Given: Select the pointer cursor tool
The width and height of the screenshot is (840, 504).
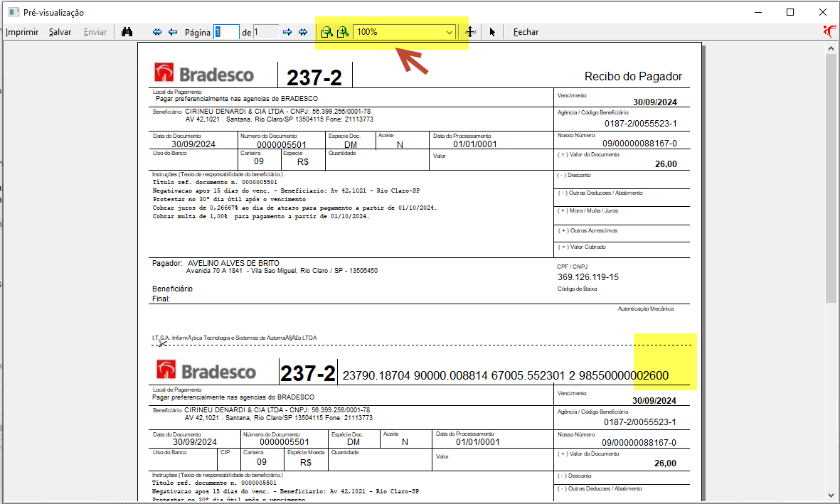Looking at the screenshot, I should coord(492,32).
